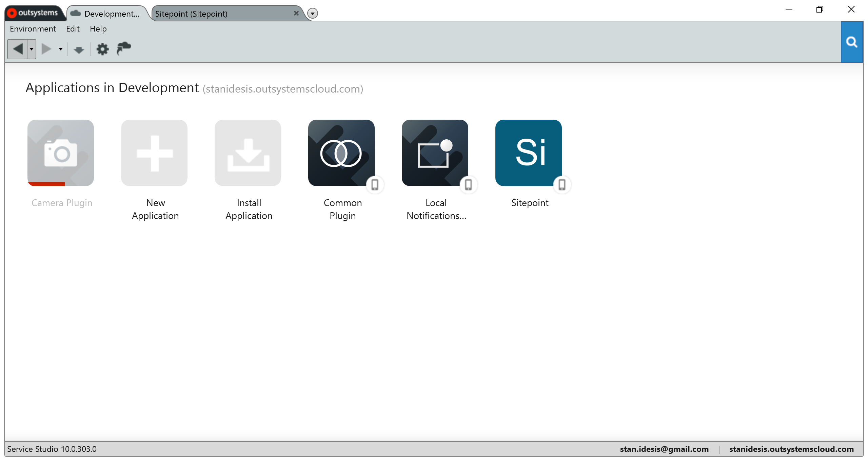
Task: Open the settings gear in toolbar
Action: pos(102,49)
